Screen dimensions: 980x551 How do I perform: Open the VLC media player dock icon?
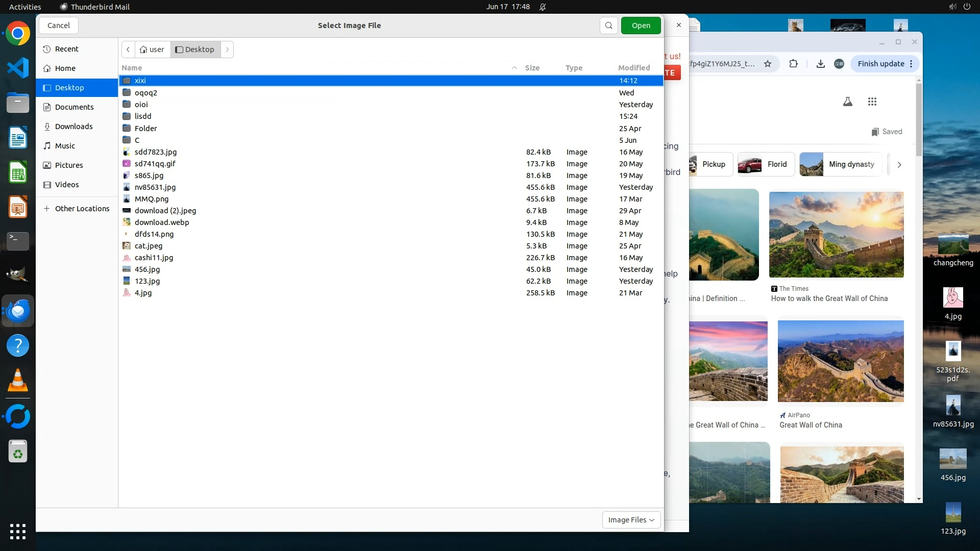[18, 381]
